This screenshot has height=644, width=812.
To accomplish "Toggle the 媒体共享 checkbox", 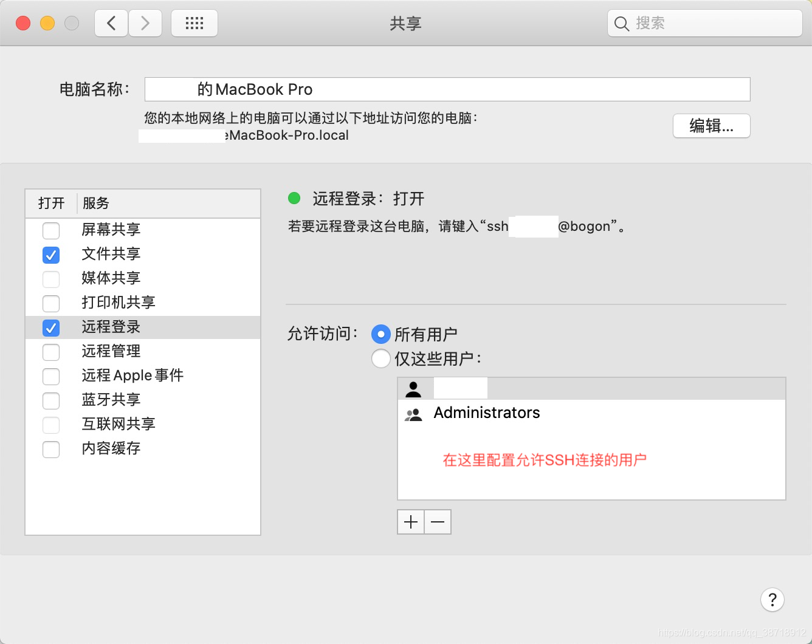I will tap(51, 279).
